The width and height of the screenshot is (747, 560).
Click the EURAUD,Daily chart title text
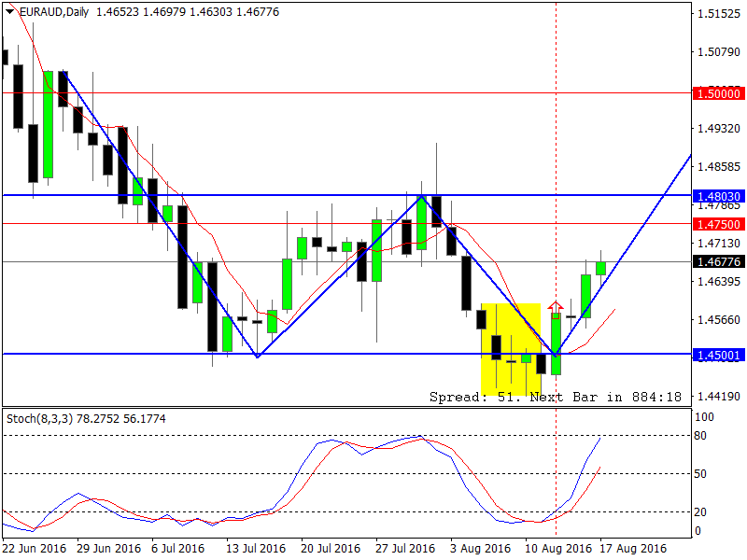[54, 12]
